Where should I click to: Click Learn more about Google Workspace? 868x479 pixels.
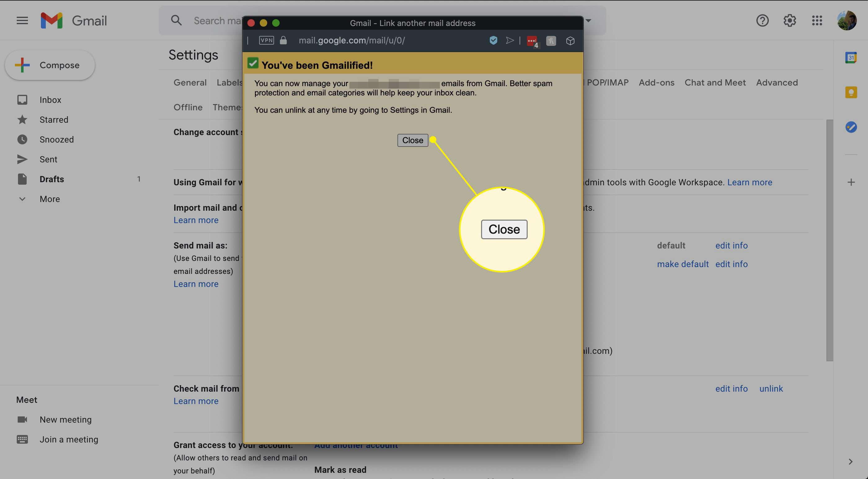pos(749,182)
